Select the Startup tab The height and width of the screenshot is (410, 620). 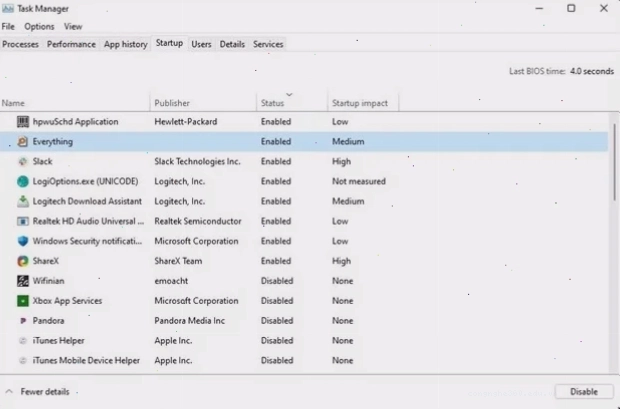[x=169, y=43]
